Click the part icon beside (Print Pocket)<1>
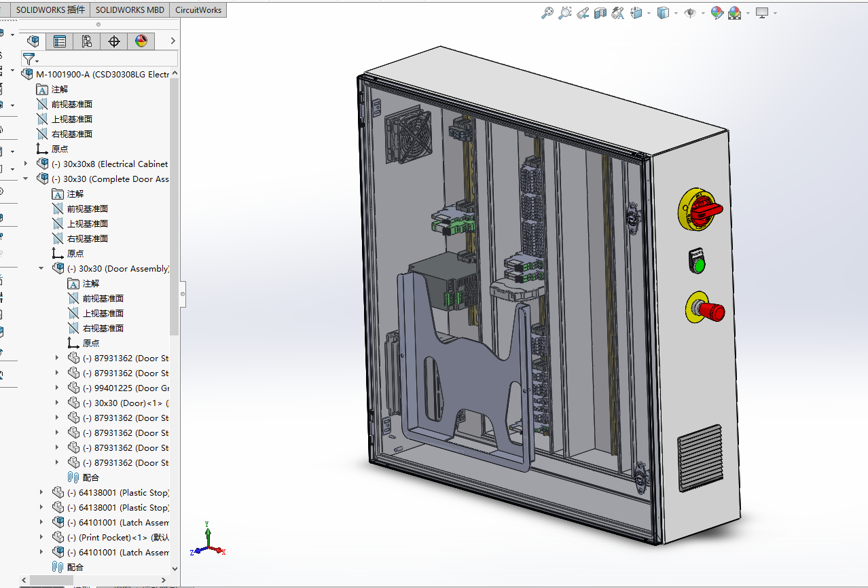Viewport: 868px width, 588px height. 58,537
